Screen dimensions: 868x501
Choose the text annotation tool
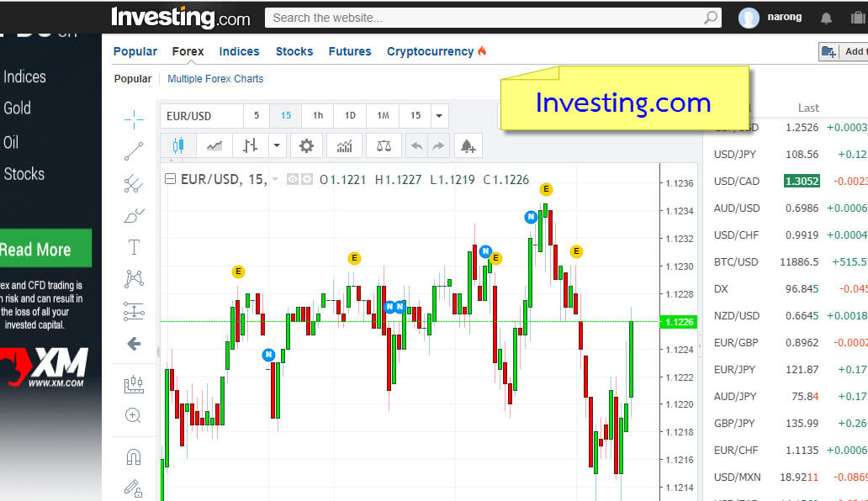click(134, 247)
